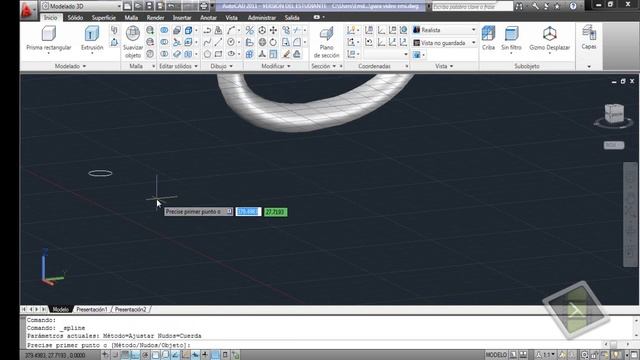Click the help question mark button

coord(573,6)
